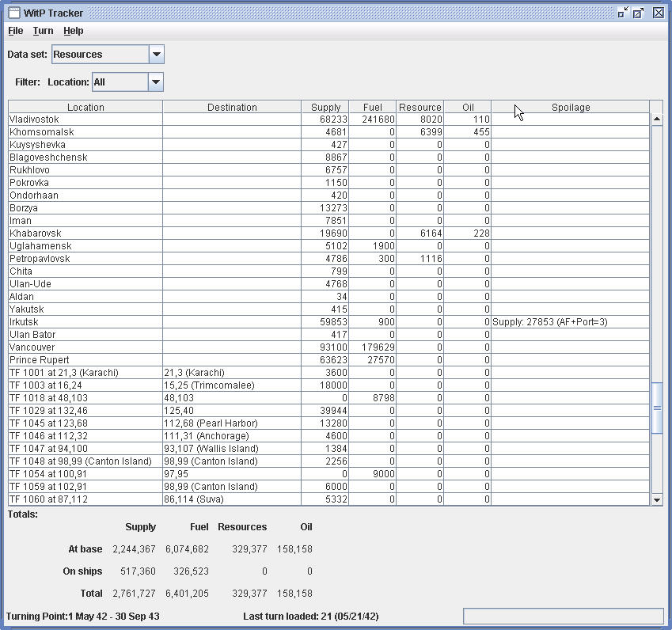
Task: Expand the Data set dropdown arrow
Action: pos(157,55)
